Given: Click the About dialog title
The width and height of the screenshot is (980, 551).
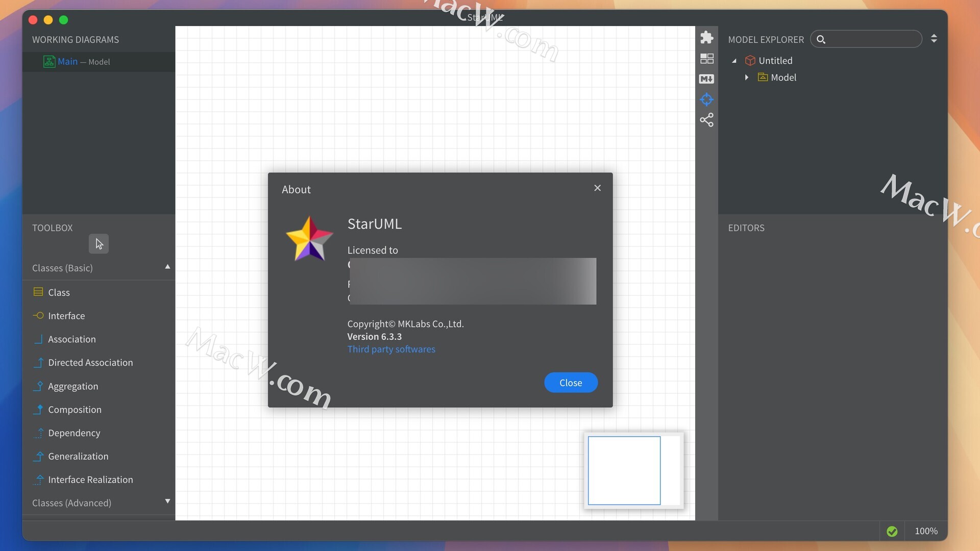Looking at the screenshot, I should tap(296, 189).
